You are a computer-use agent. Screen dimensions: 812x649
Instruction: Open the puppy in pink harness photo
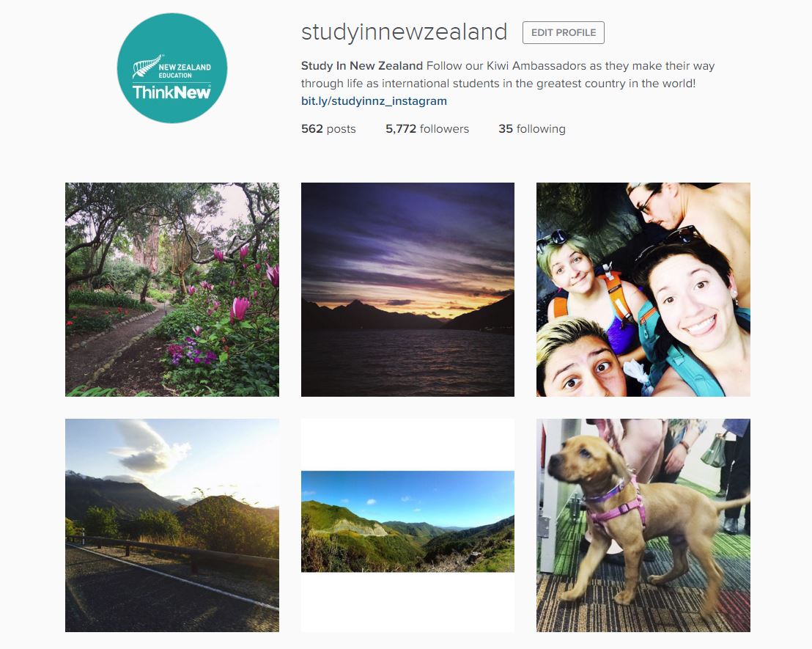click(643, 525)
